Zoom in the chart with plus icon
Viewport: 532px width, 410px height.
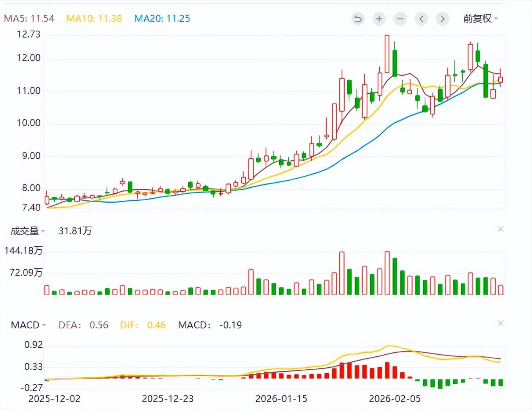tap(379, 19)
